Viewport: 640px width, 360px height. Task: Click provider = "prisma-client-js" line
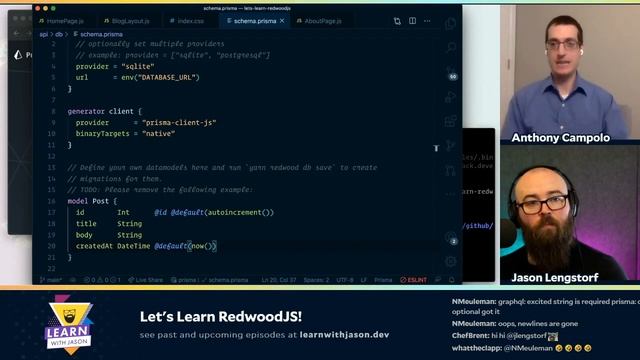[x=146, y=123]
